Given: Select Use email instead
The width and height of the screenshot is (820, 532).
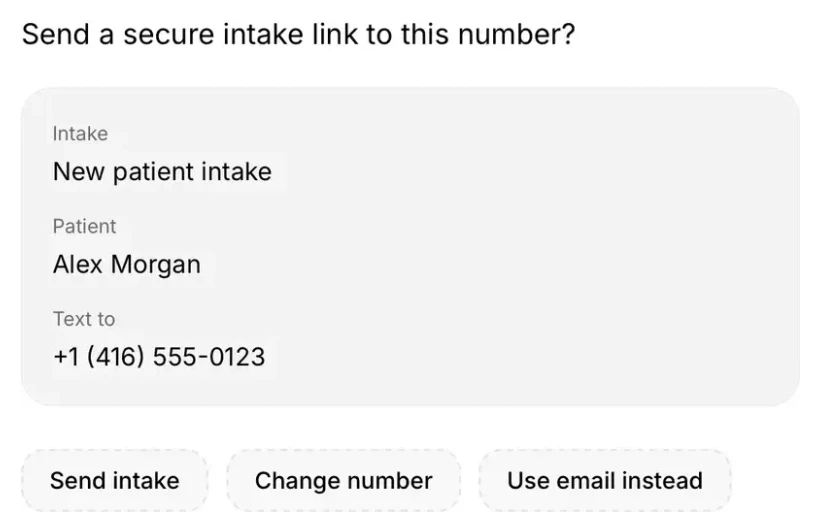Looking at the screenshot, I should pyautogui.click(x=605, y=480).
